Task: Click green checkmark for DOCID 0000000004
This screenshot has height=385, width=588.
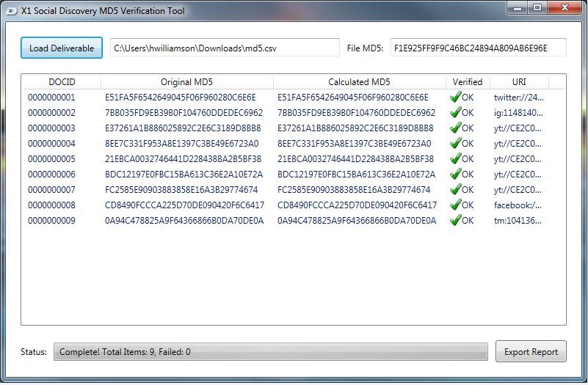Action: 455,144
